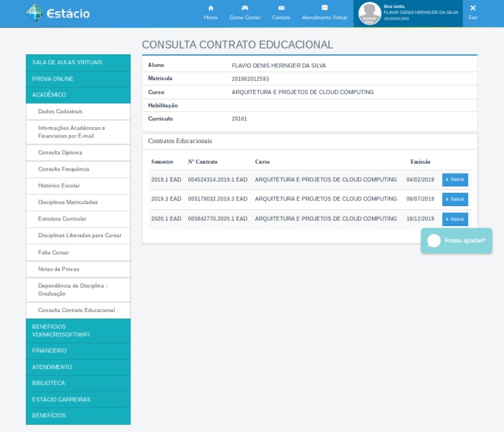Screen dimensions: 504x432
Task: Download the 2019.1 EAD contract
Action: [x=455, y=180]
